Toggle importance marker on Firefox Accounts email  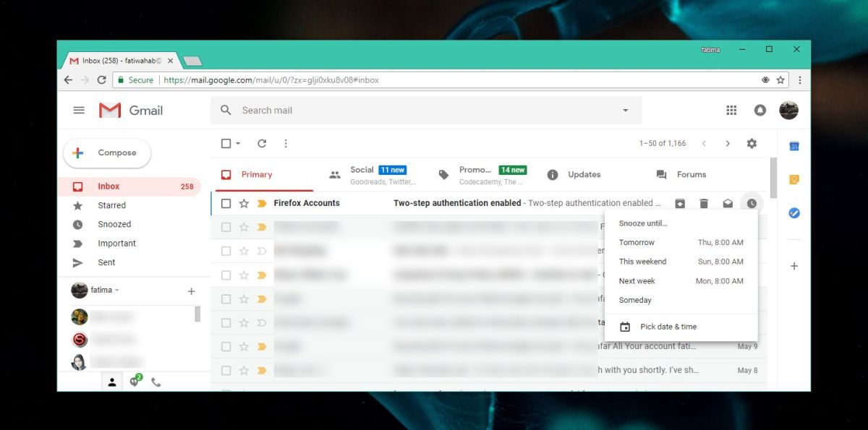click(x=262, y=204)
